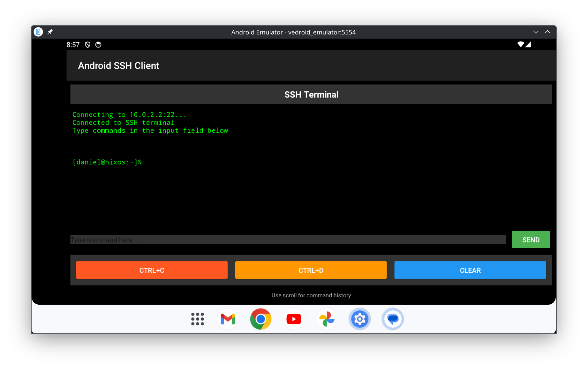Launch Gmail from the dock

tap(228, 319)
